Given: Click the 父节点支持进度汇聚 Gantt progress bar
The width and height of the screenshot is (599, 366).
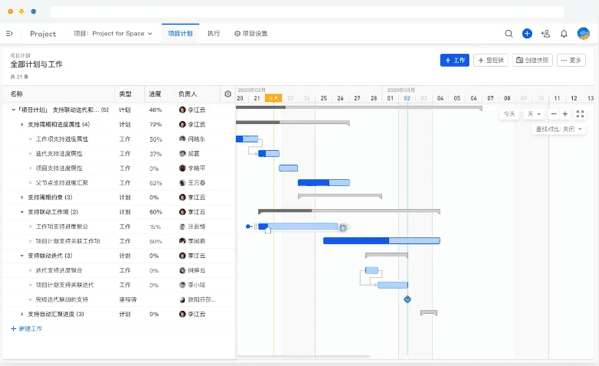Looking at the screenshot, I should tap(324, 183).
